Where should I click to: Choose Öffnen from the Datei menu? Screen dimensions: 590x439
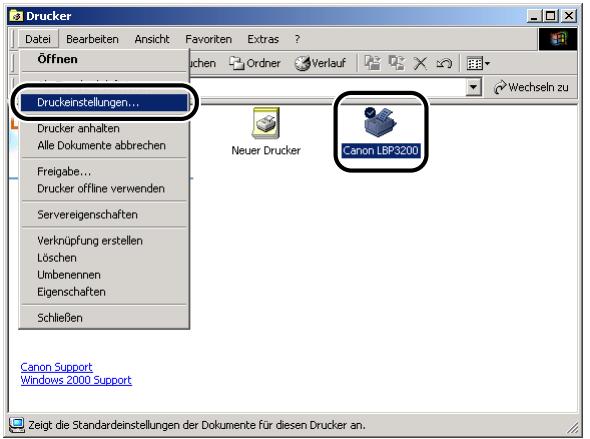click(x=104, y=59)
